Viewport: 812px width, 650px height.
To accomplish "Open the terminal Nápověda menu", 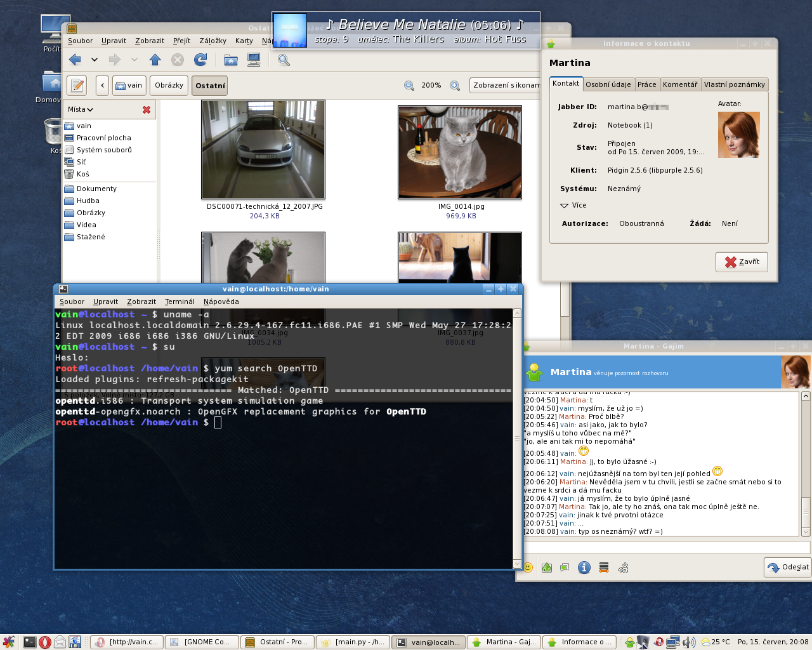I will [x=221, y=302].
